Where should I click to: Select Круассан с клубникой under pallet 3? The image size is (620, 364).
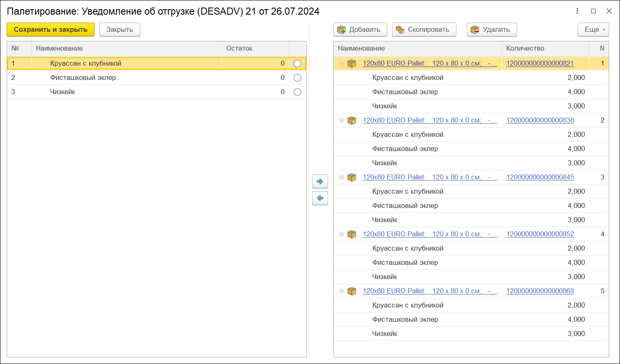click(408, 192)
